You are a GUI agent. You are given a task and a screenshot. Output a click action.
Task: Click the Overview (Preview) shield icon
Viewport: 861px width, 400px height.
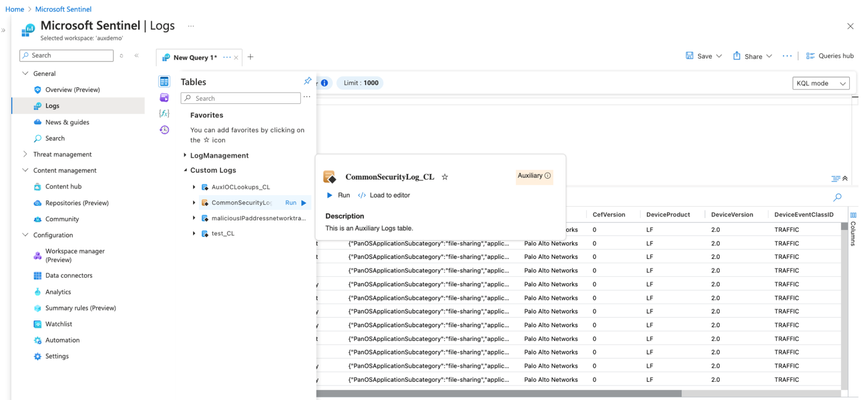click(x=37, y=90)
